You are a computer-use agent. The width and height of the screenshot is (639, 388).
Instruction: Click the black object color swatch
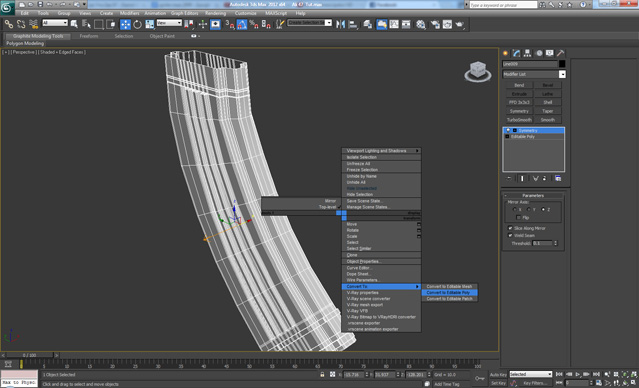tap(562, 64)
